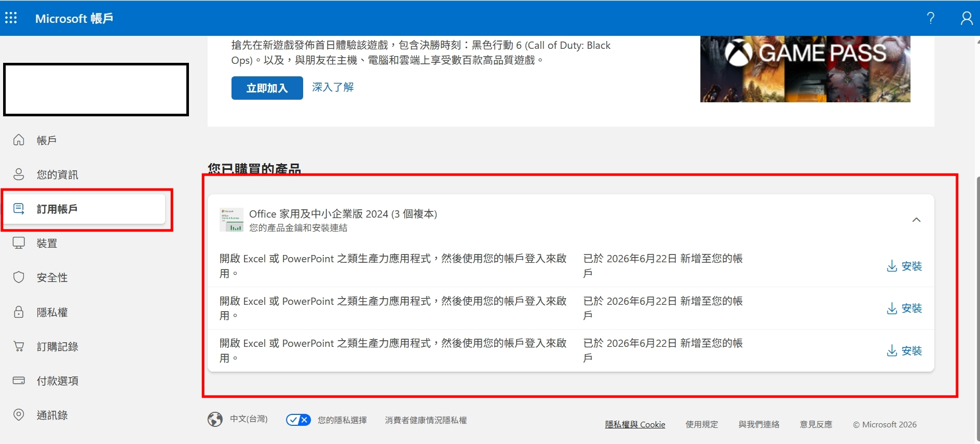This screenshot has width=980, height=444.
Task: Open 您的資訊 in the sidebar
Action: click(x=58, y=174)
